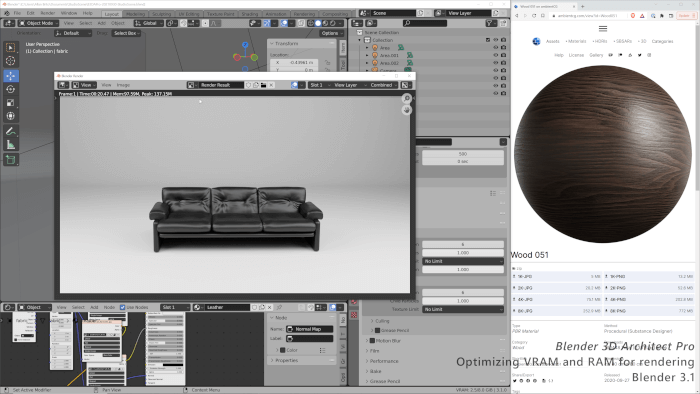Click the browser extensions puzzle icon
700x394 pixels.
662,16
